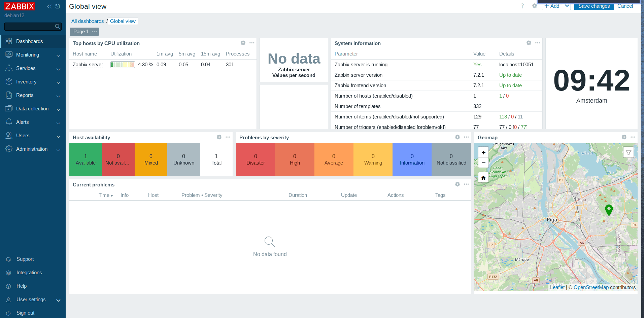Open Dashboards from the sidebar
The height and width of the screenshot is (318, 644).
[33, 41]
